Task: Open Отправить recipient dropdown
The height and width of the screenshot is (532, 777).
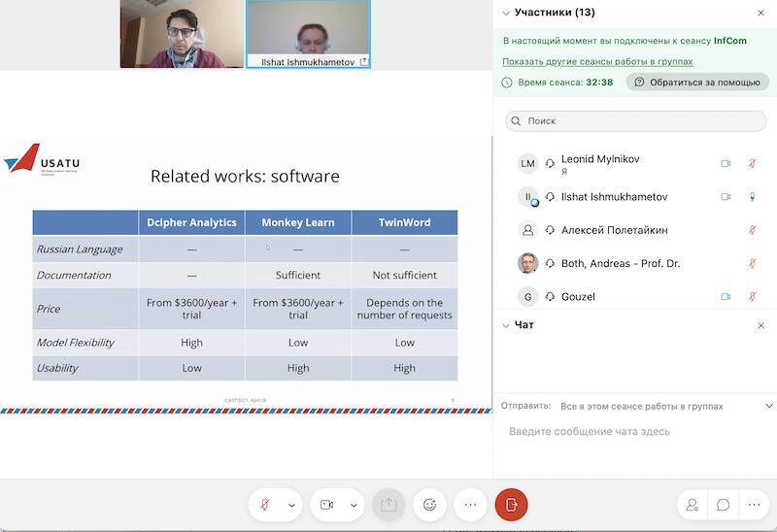Action: [x=768, y=406]
